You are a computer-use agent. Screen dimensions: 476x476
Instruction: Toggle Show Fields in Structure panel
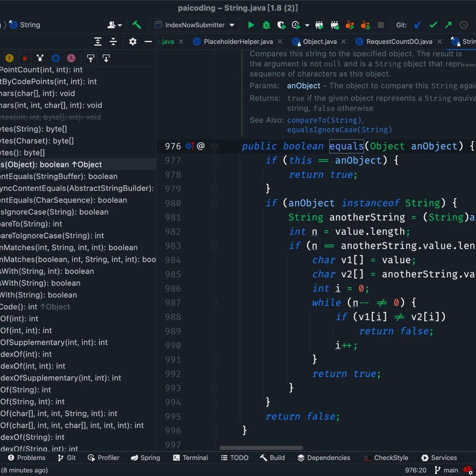[10, 58]
